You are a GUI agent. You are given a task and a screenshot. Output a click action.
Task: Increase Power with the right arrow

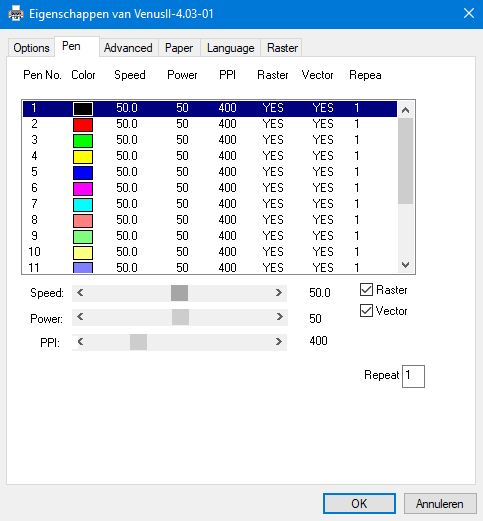pyautogui.click(x=279, y=317)
